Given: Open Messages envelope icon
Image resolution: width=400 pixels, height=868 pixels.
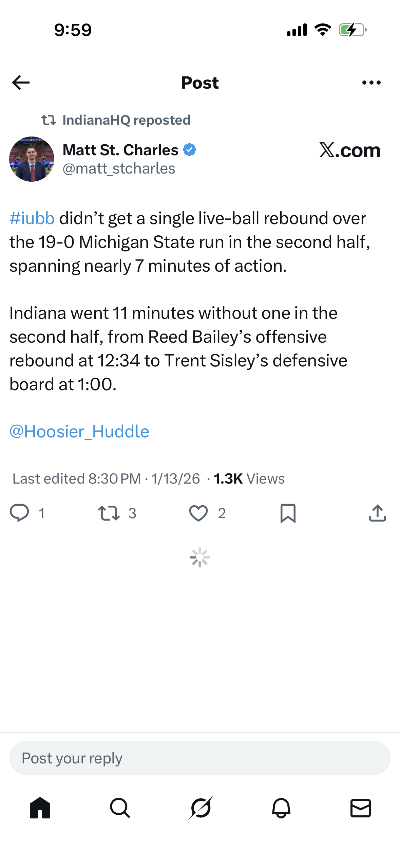Looking at the screenshot, I should pyautogui.click(x=360, y=808).
